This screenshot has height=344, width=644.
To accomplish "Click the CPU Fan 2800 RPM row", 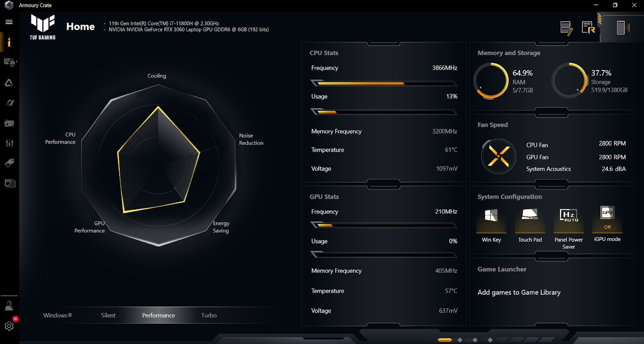I will click(x=576, y=144).
